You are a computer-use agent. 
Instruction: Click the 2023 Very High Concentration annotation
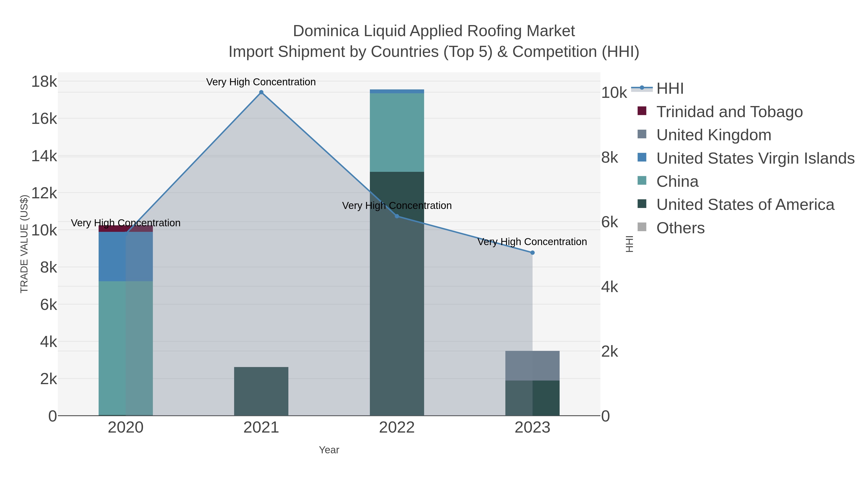click(x=532, y=242)
